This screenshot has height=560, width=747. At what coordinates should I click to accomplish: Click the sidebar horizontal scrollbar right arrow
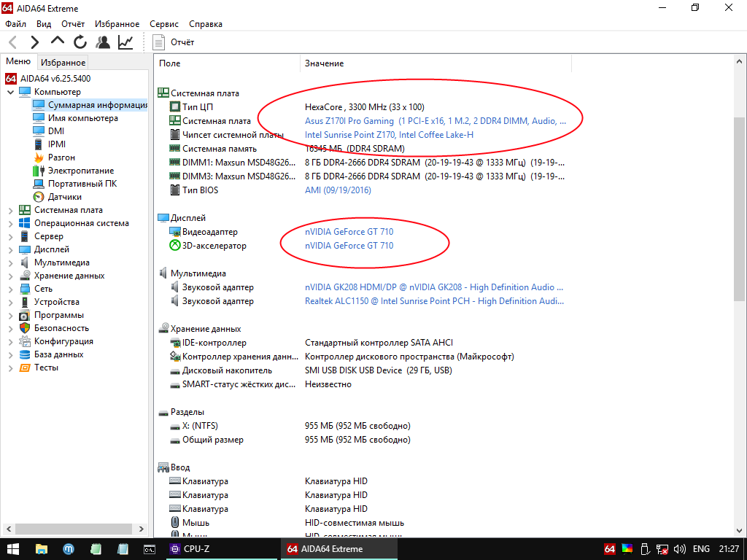coord(141,529)
